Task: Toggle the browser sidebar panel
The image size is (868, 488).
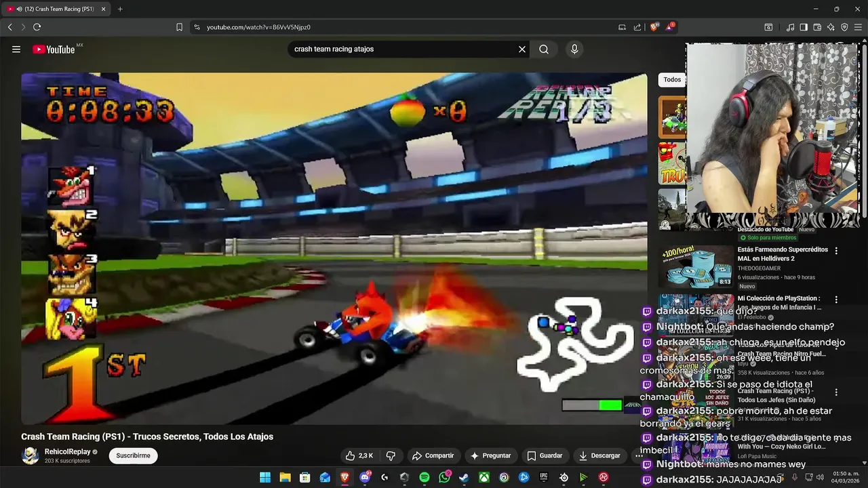Action: (x=804, y=27)
